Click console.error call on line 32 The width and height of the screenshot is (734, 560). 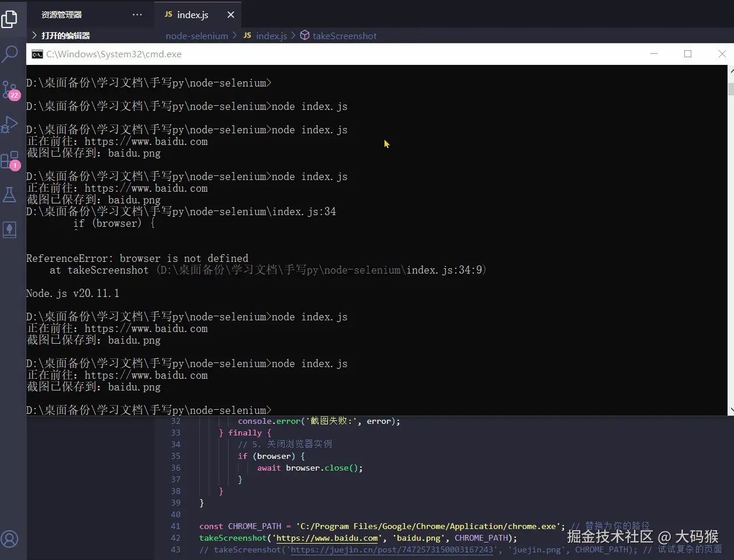click(x=269, y=421)
